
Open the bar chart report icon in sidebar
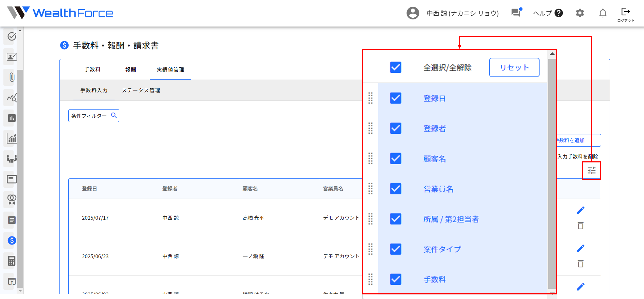pyautogui.click(x=12, y=118)
